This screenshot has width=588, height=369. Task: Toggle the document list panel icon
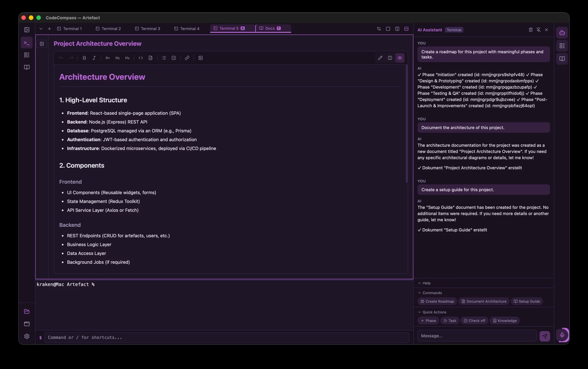coord(42,44)
